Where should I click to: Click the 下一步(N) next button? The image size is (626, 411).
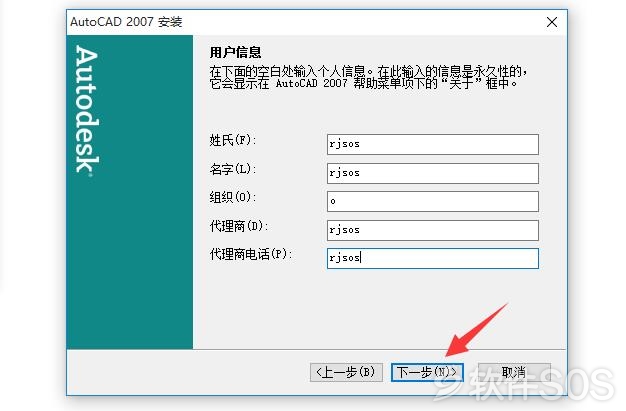click(x=427, y=372)
